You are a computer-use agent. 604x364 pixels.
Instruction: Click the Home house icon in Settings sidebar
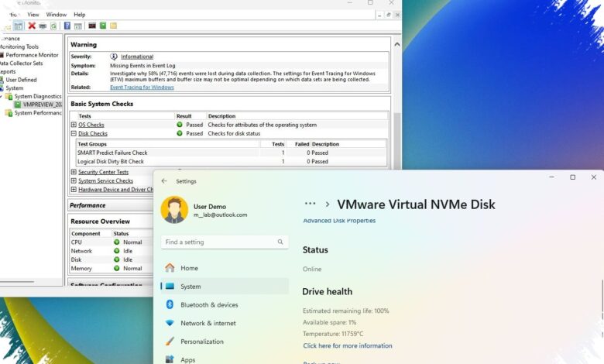click(170, 268)
